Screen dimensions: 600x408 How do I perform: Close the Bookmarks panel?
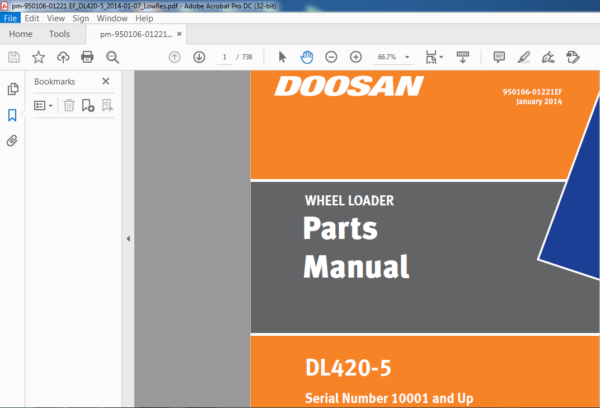pyautogui.click(x=106, y=81)
